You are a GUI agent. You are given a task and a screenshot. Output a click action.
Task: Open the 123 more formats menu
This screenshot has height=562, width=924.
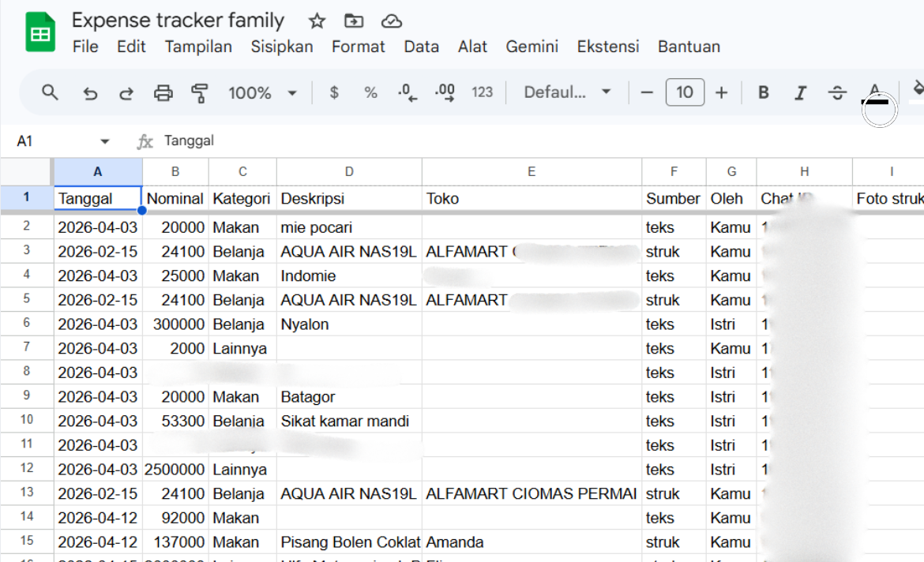click(x=482, y=92)
